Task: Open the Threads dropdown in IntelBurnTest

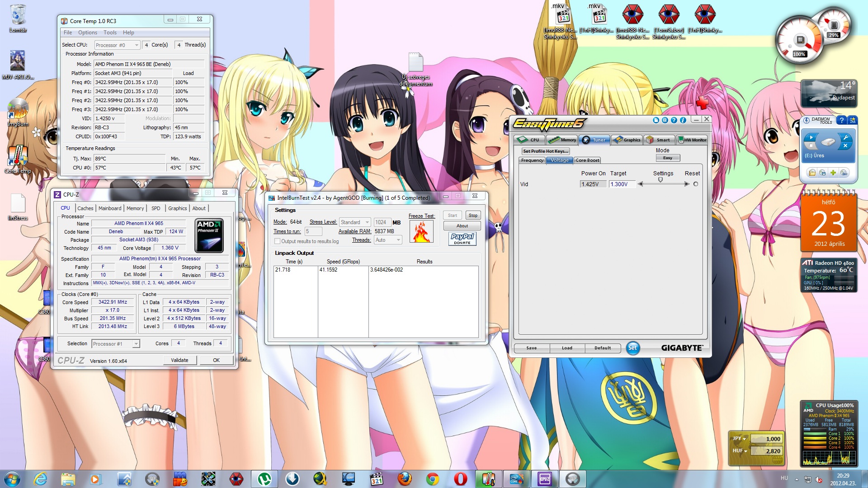Action: point(388,240)
